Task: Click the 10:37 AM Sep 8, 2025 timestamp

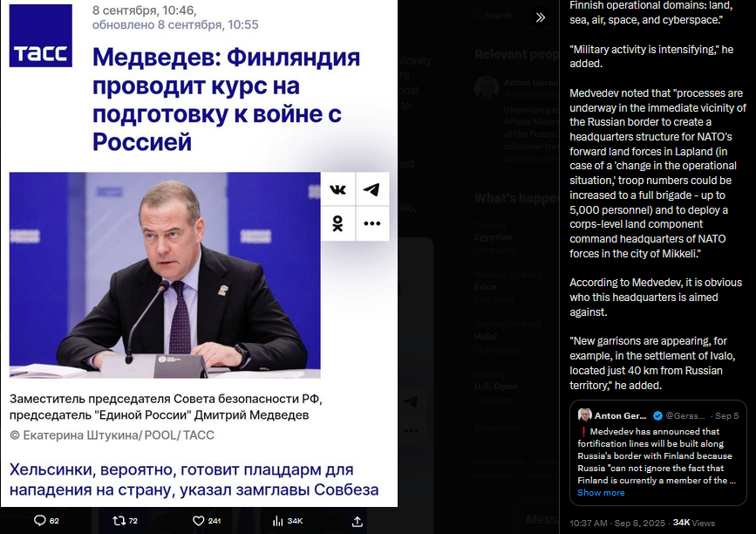Action: (x=617, y=523)
